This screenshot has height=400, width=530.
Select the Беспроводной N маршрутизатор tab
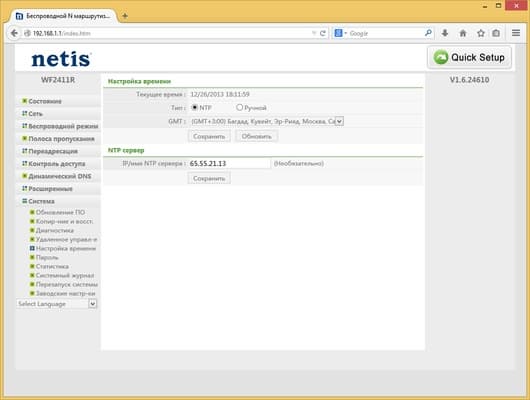coord(64,16)
